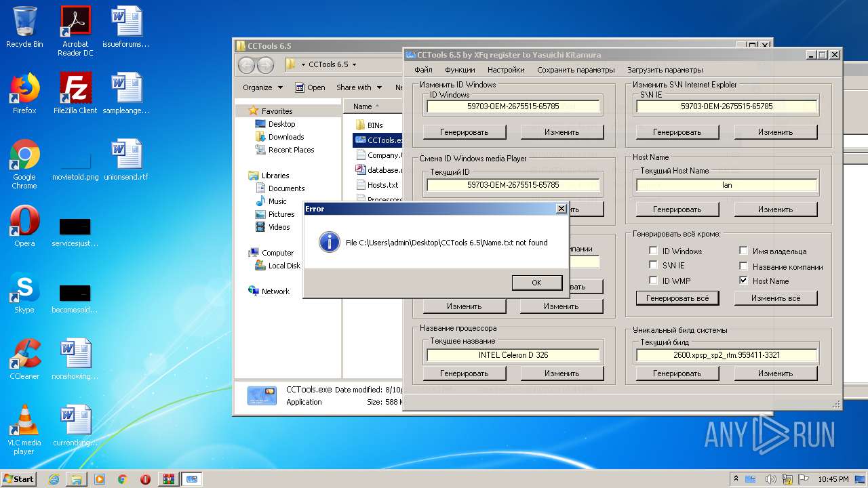Click Изменить under processor name
The height and width of the screenshot is (488, 868).
pyautogui.click(x=561, y=373)
